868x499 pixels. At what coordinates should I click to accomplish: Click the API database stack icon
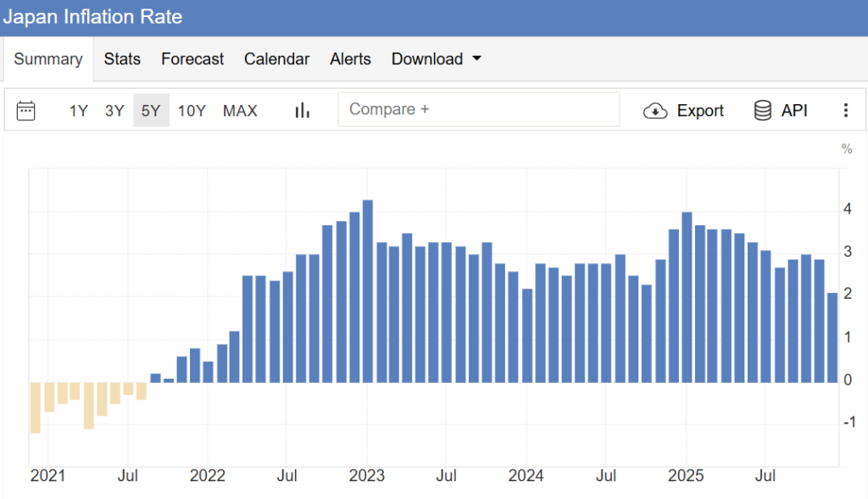point(762,110)
